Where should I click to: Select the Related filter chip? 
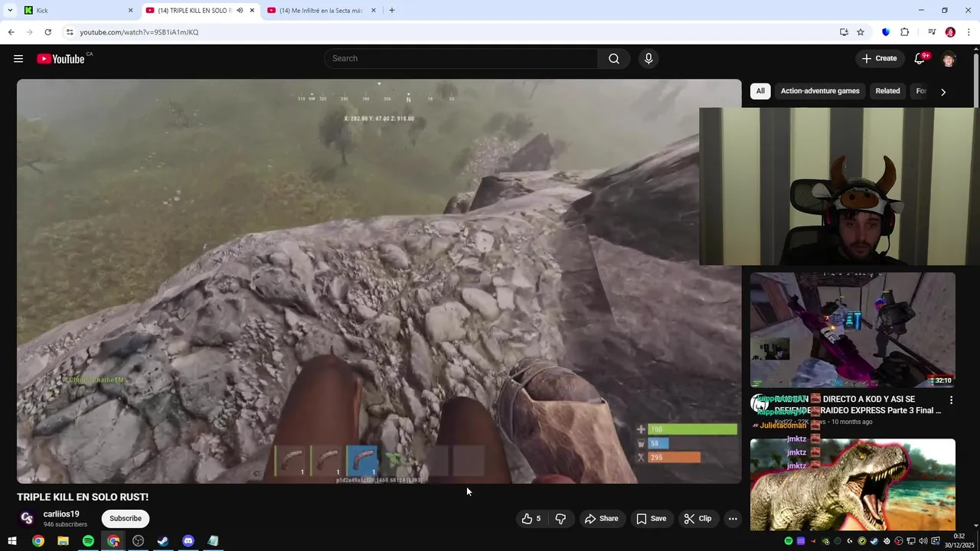point(887,91)
